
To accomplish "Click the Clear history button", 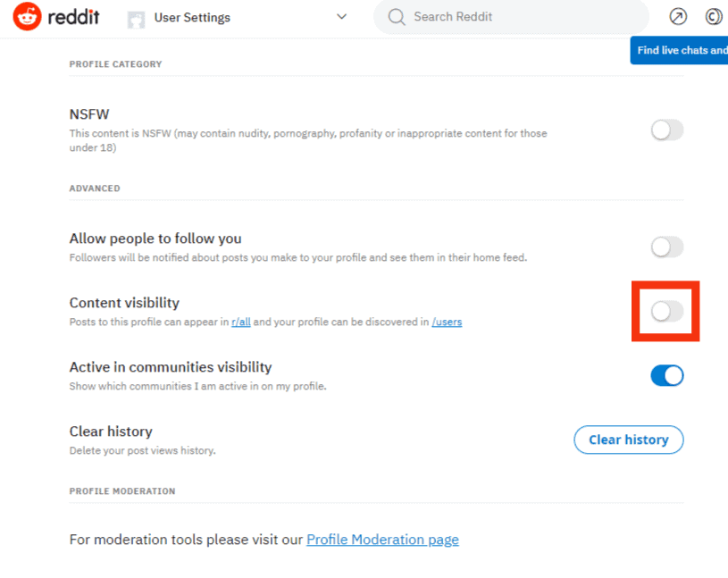I will pos(629,440).
